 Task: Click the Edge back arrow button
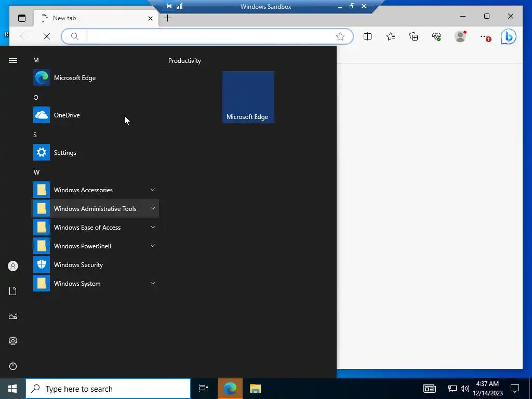tap(24, 36)
